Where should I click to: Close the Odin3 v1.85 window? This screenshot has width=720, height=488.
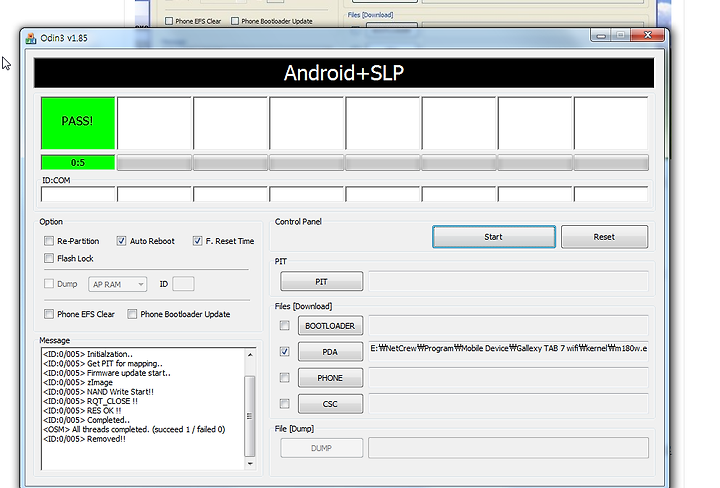point(647,35)
